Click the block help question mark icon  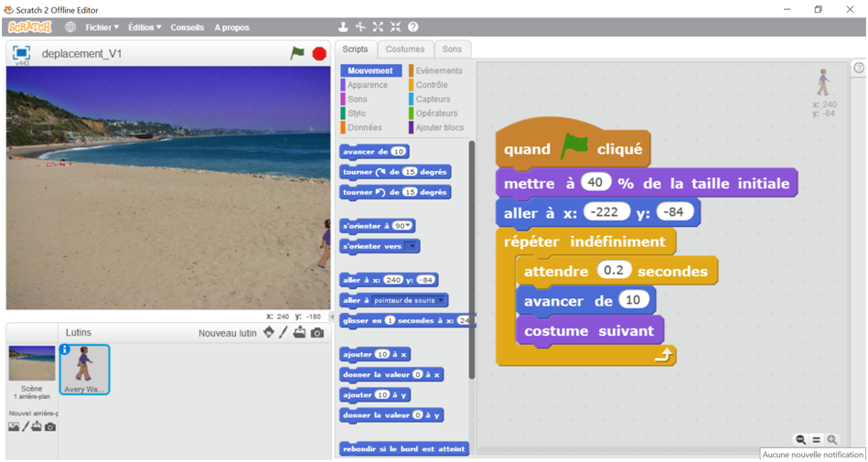coord(413,27)
